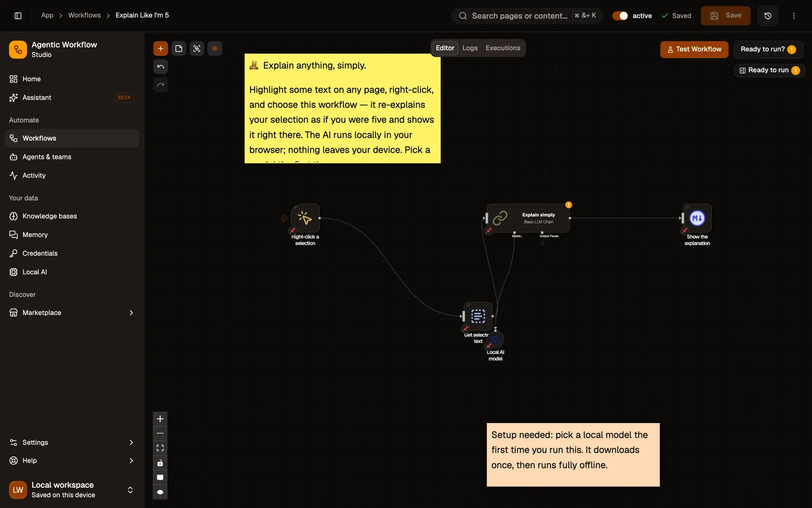Toggle the workflow active switch off
812x508 pixels.
pos(620,16)
